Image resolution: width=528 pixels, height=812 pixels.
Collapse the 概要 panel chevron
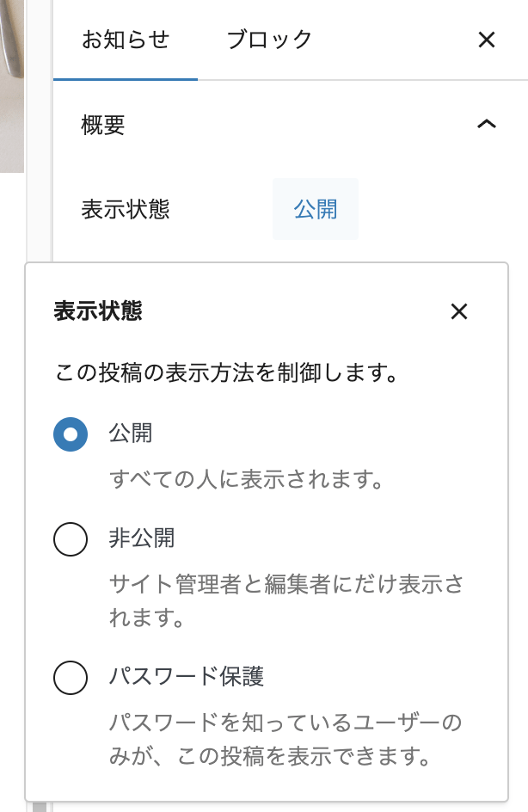[487, 125]
